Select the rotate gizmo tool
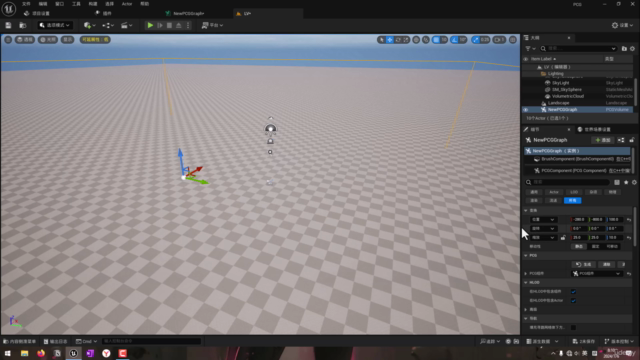The image size is (640, 360). 398,40
